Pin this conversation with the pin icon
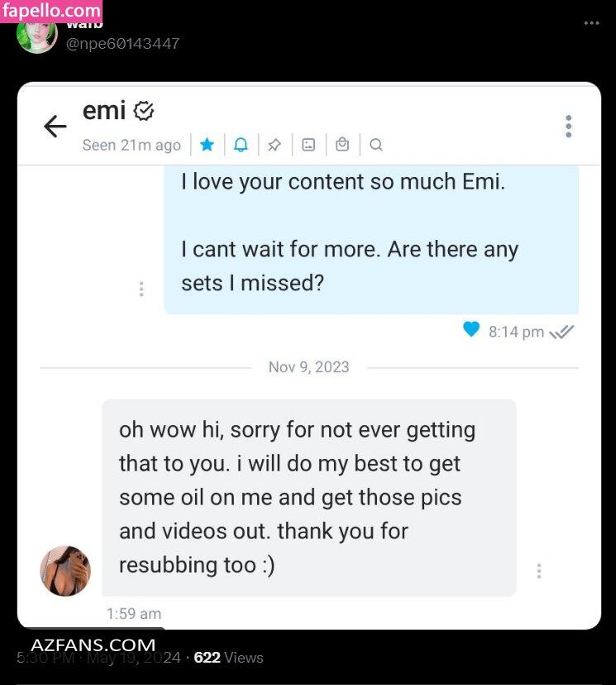 [x=275, y=145]
